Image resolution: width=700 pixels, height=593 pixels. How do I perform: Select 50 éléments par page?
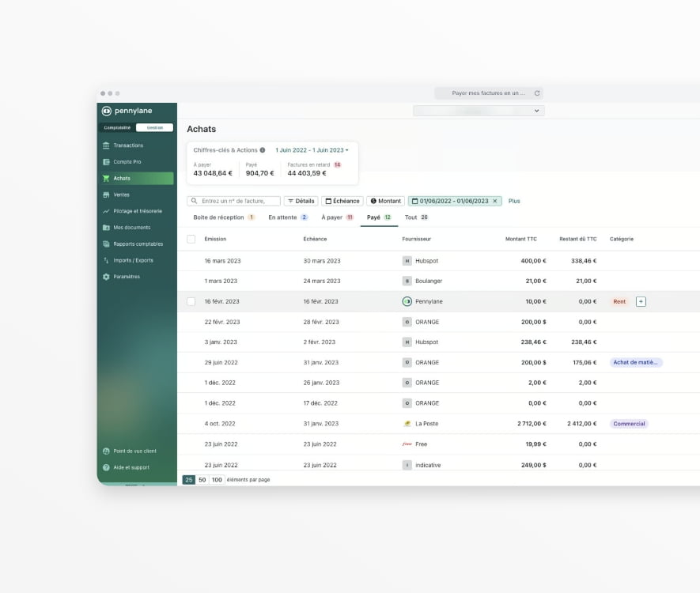click(x=202, y=480)
